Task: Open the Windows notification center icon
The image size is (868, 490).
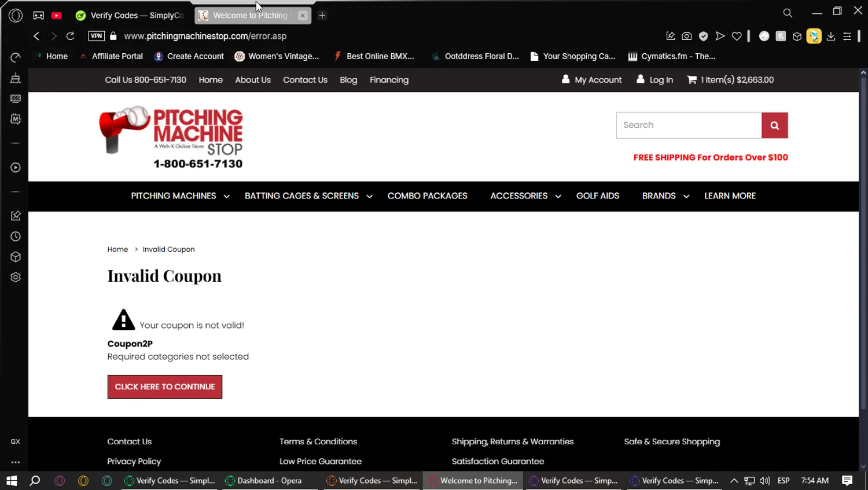Action: [x=847, y=481]
